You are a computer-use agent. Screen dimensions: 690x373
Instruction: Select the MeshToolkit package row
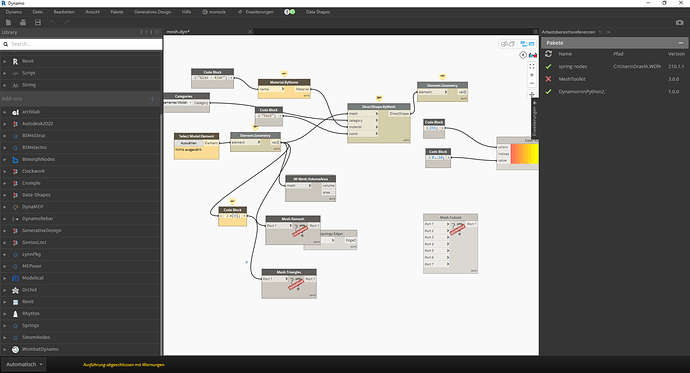(615, 79)
